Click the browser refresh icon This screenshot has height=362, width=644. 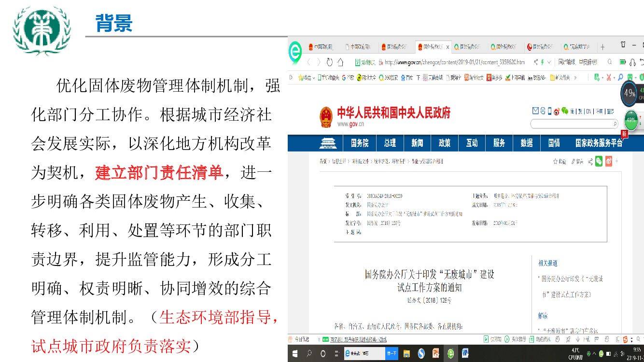pyautogui.click(x=330, y=62)
